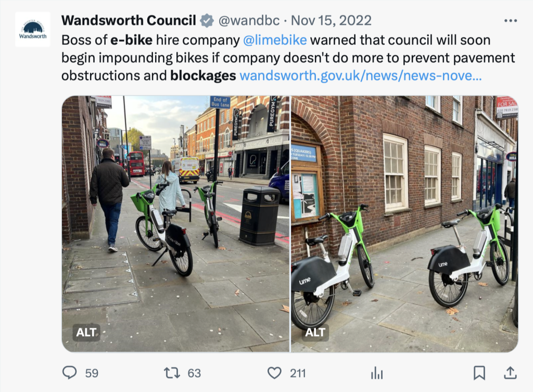This screenshot has width=533, height=392.
Task: Like the tweet with heart icon
Action: pyautogui.click(x=274, y=373)
